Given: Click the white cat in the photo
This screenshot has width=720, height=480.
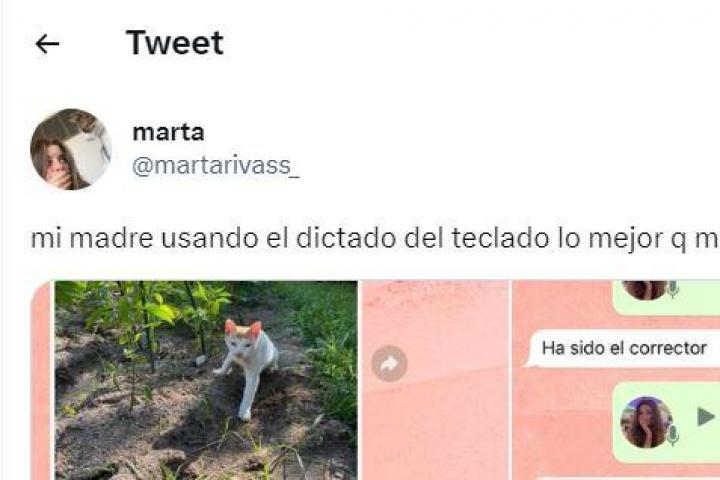Looking at the screenshot, I should 248,367.
